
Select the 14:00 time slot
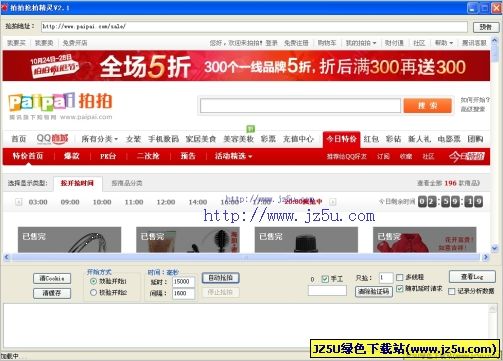coord(198,202)
